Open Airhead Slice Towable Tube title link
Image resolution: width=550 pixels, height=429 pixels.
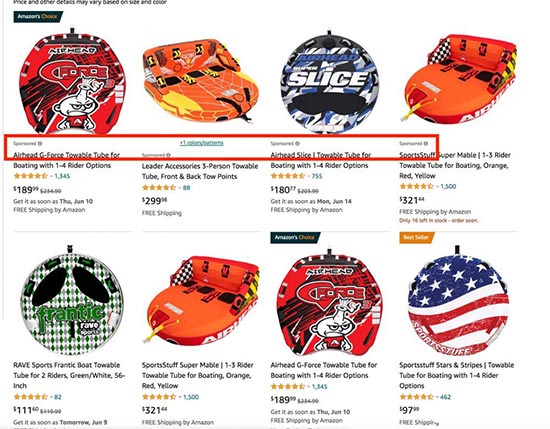321,160
